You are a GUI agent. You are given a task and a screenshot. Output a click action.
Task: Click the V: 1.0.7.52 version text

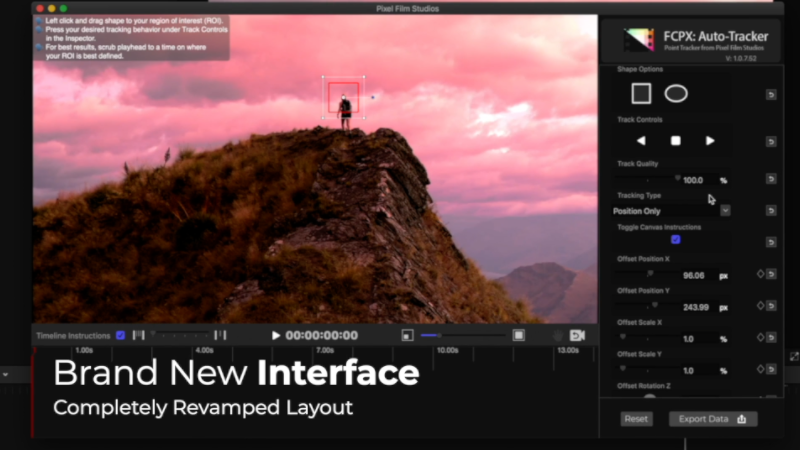click(741, 59)
